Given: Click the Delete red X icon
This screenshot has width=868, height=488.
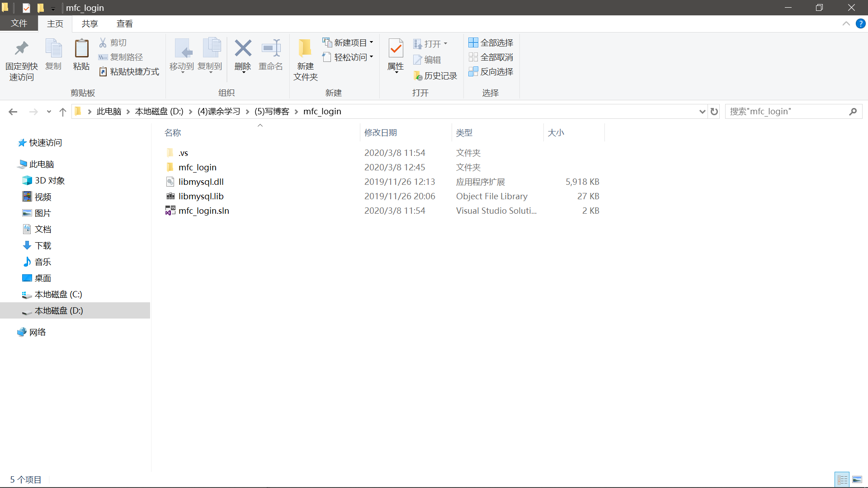Looking at the screenshot, I should click(243, 49).
